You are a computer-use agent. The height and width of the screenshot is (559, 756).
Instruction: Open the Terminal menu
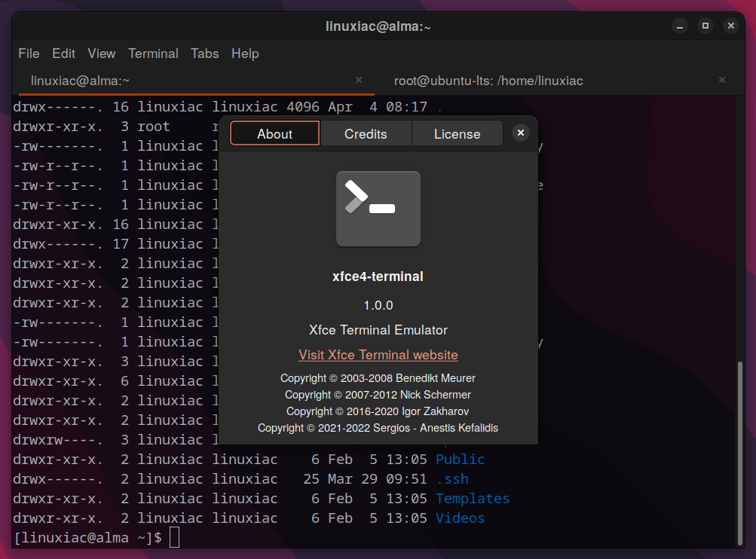[153, 53]
